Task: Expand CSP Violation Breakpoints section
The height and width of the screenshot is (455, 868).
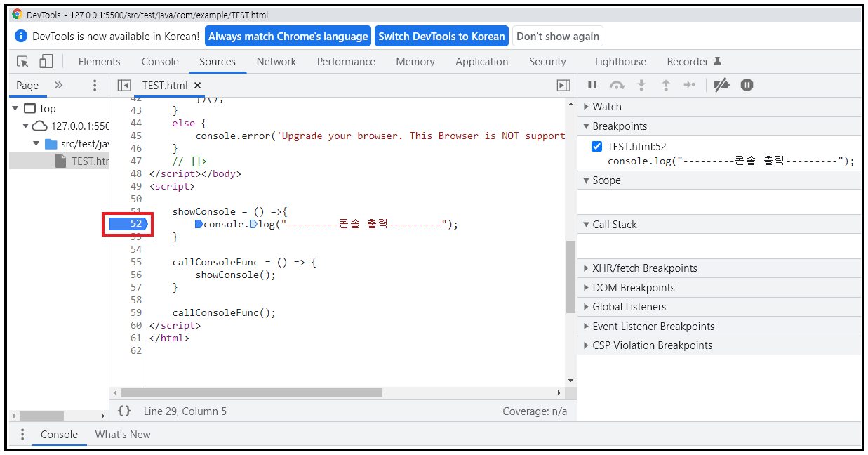Action: coord(719,345)
